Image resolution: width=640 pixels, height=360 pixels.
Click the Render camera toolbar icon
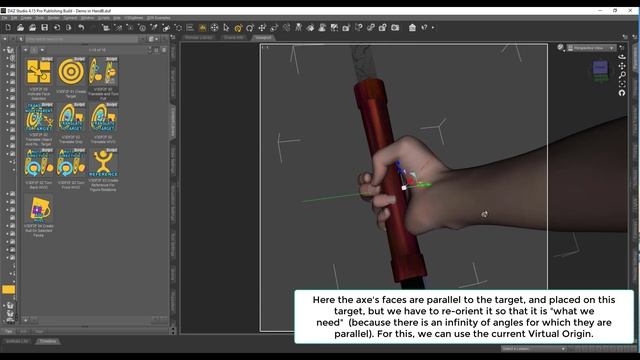pyautogui.click(x=395, y=27)
